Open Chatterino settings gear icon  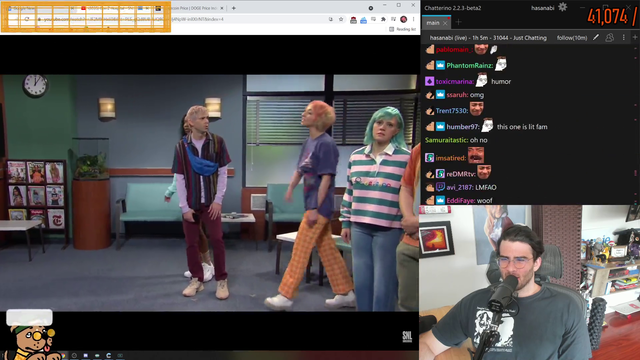[x=562, y=7]
